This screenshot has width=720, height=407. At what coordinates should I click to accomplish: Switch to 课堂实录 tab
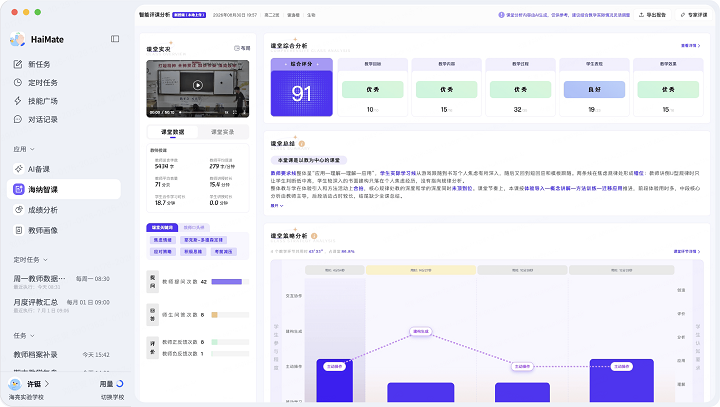[x=223, y=132]
